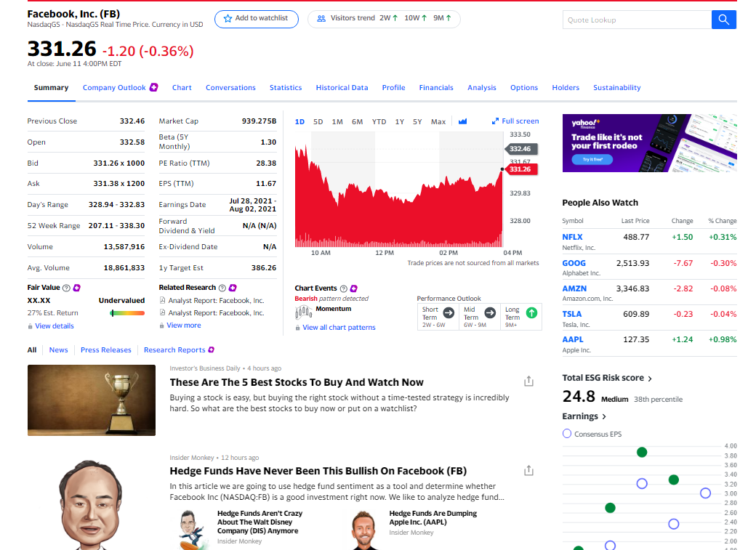
Task: Open View all chart patterns link
Action: [x=337, y=327]
